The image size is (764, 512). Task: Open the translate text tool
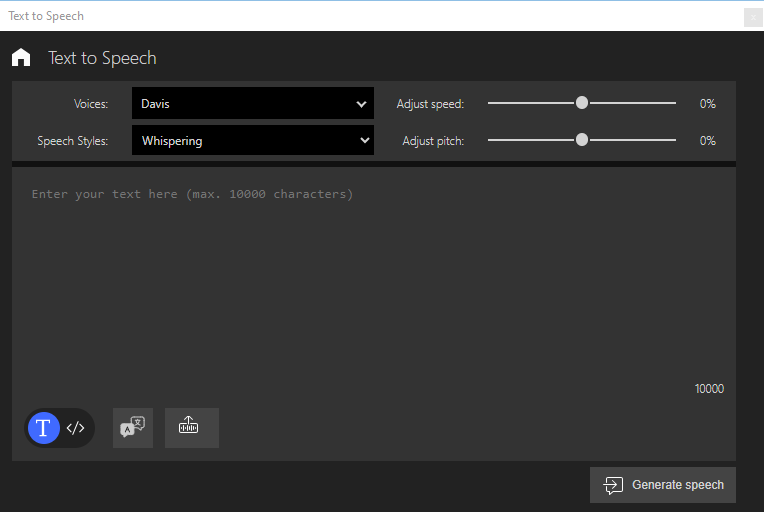coord(133,428)
